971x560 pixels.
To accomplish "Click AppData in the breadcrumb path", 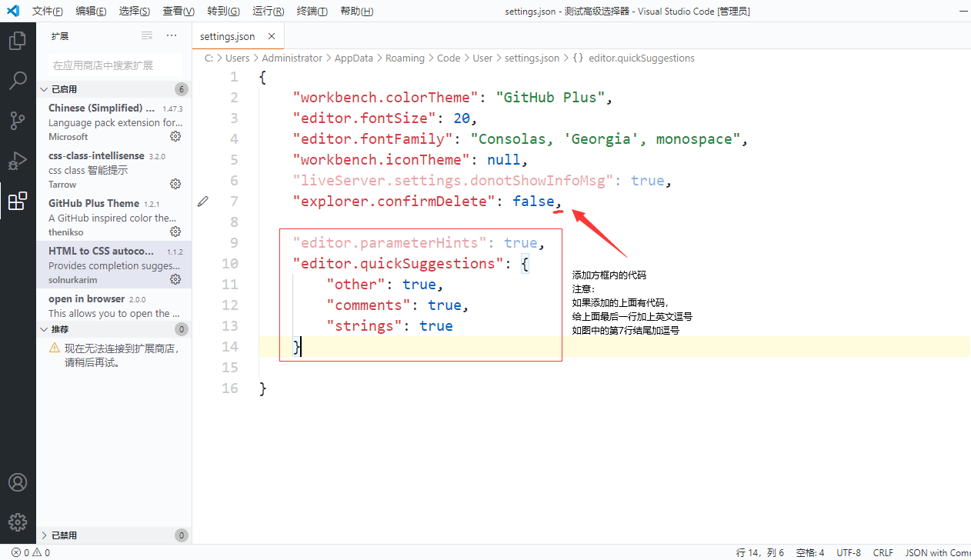I will coord(354,58).
